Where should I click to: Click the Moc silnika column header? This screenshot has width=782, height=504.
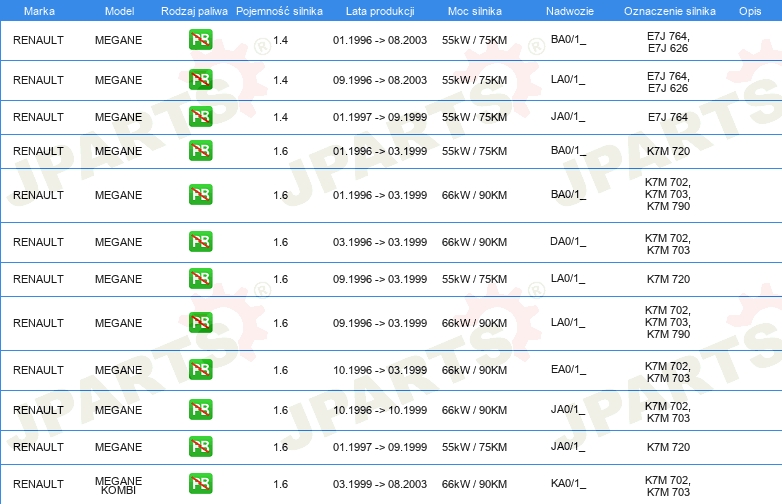(475, 11)
